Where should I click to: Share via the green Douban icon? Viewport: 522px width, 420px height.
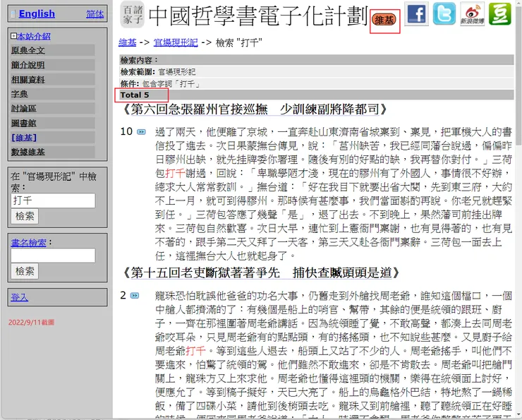500,13
